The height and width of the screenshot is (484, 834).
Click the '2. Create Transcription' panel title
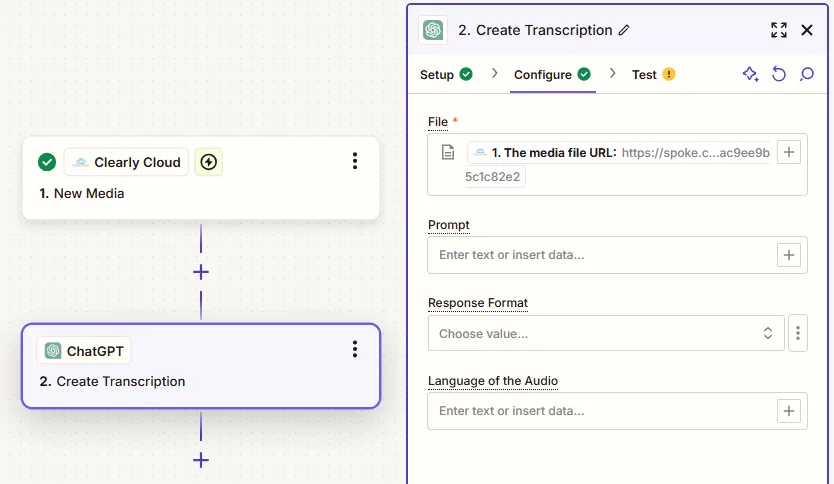pyautogui.click(x=535, y=30)
